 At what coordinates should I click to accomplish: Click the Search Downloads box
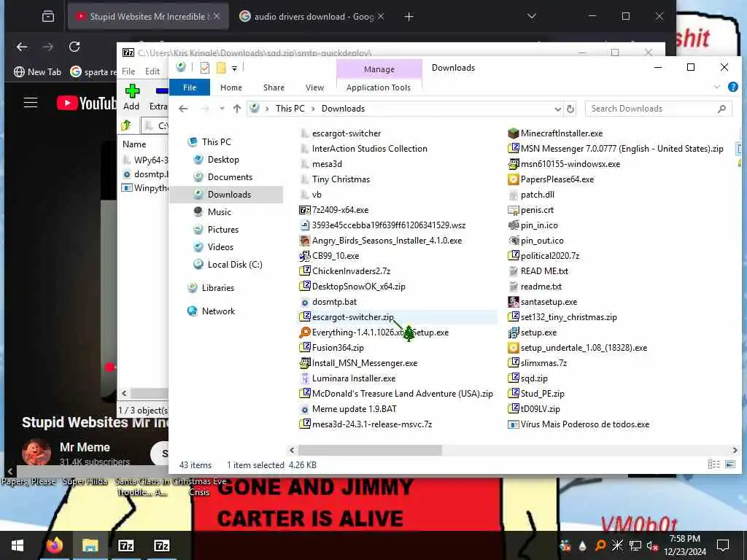pos(658,109)
